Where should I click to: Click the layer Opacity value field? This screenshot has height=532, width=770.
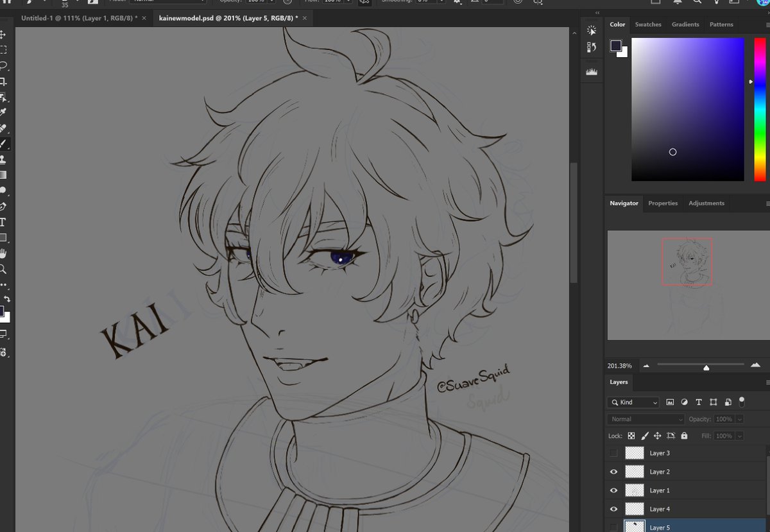tap(724, 419)
